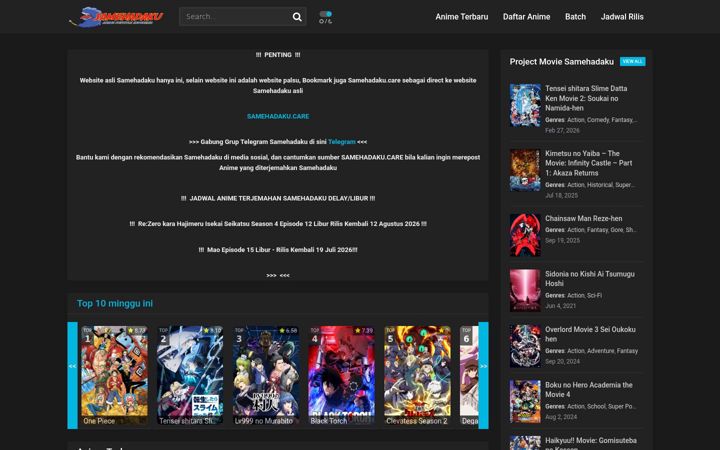Open the Chainsaw Man Reze-hen thumbnail
Viewport: 720px width, 450px height.
(525, 235)
